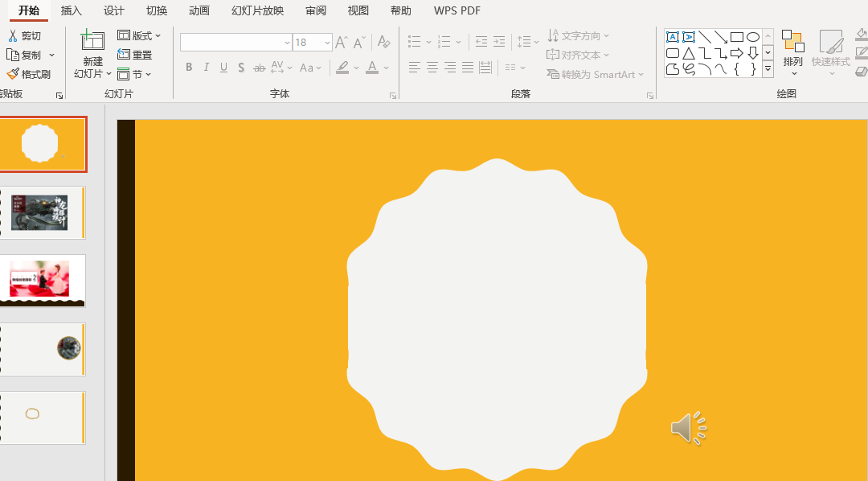Select the oval shape tool

point(753,36)
